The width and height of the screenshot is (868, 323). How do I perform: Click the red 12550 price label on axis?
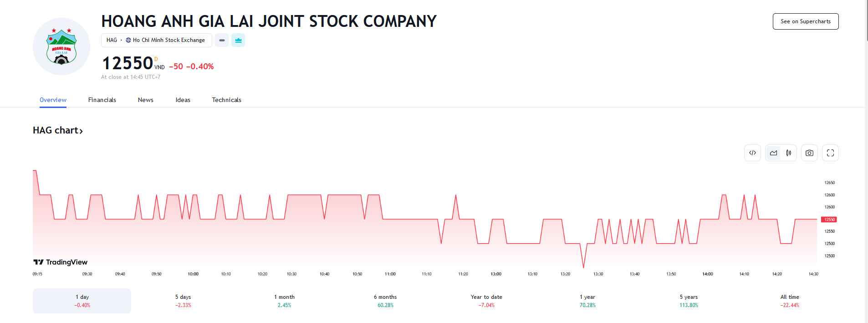click(829, 220)
